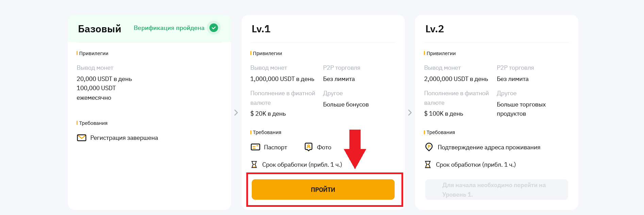Select the Lv.2 level heading

[x=434, y=29]
